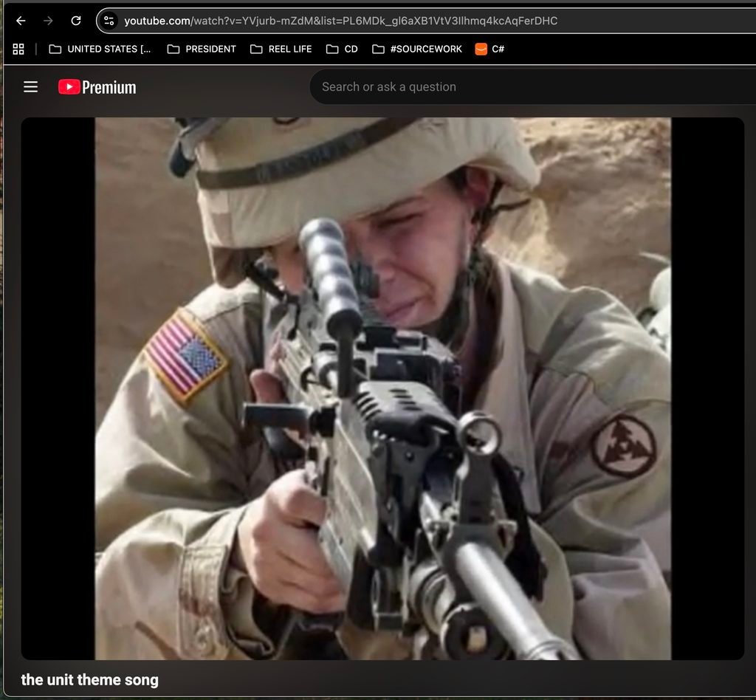756x700 pixels.
Task: Expand the UNITED STATES bookmark folder
Action: (100, 49)
